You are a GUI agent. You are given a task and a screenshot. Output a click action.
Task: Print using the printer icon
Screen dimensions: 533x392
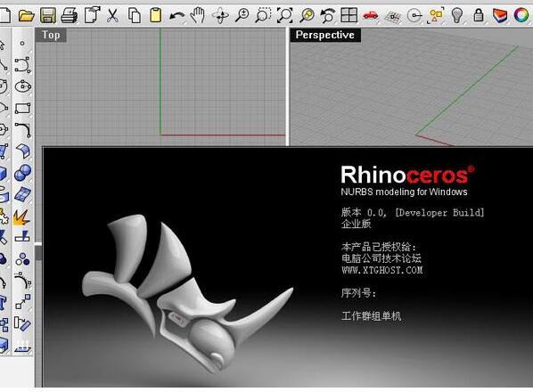(x=70, y=16)
